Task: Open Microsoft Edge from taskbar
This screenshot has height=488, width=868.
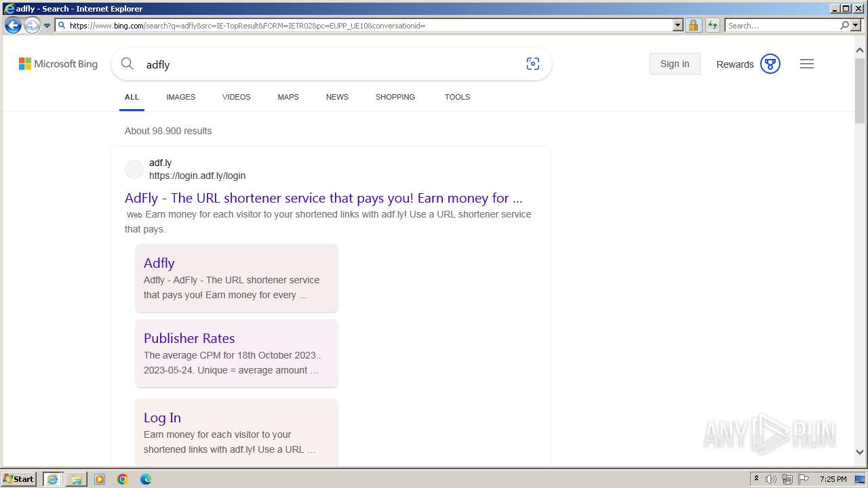Action: [146, 479]
